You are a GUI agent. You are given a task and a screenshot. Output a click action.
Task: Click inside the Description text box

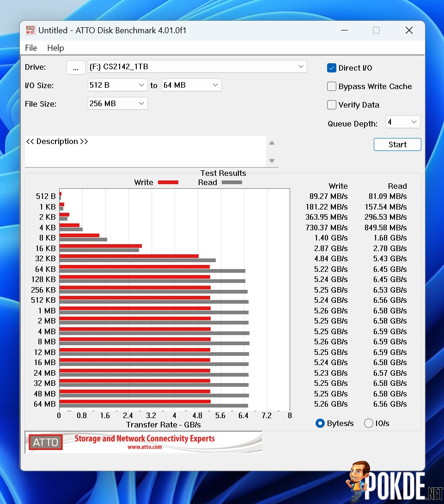pyautogui.click(x=146, y=151)
